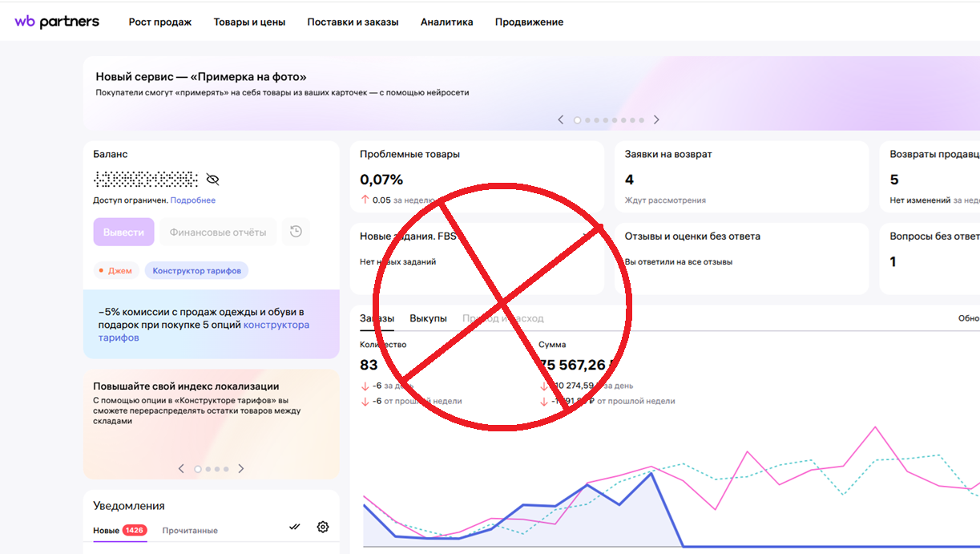980x554 pixels.
Task: Select the second pagination dot of the top banner
Action: pos(587,119)
